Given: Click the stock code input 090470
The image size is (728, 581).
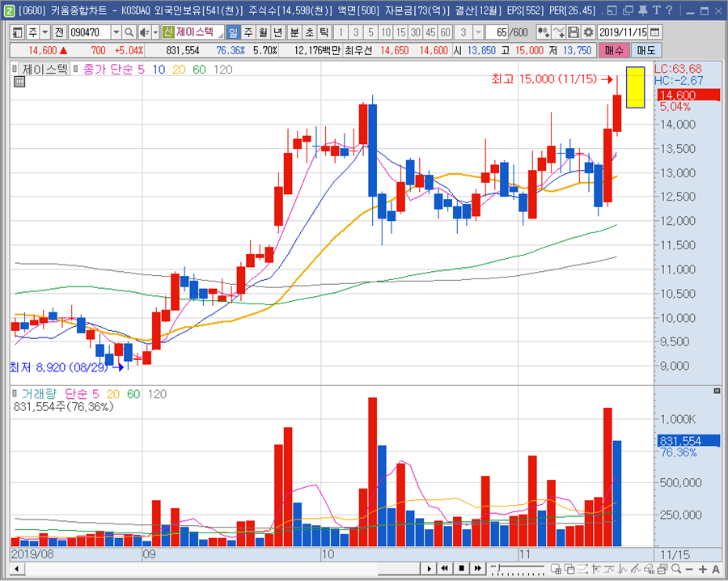Looking at the screenshot, I should 90,32.
